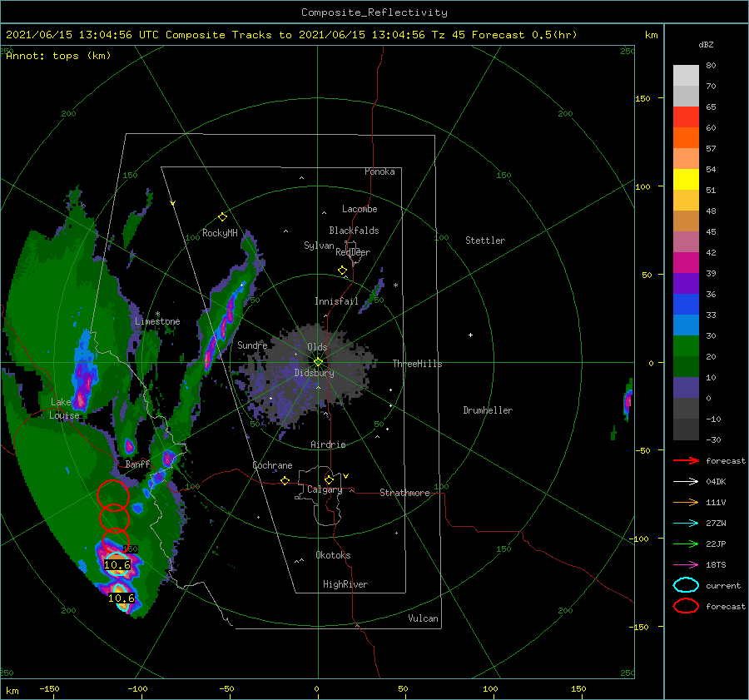Click the ThreeHills town label
Viewport: 749px width, 700px height.
click(x=418, y=364)
